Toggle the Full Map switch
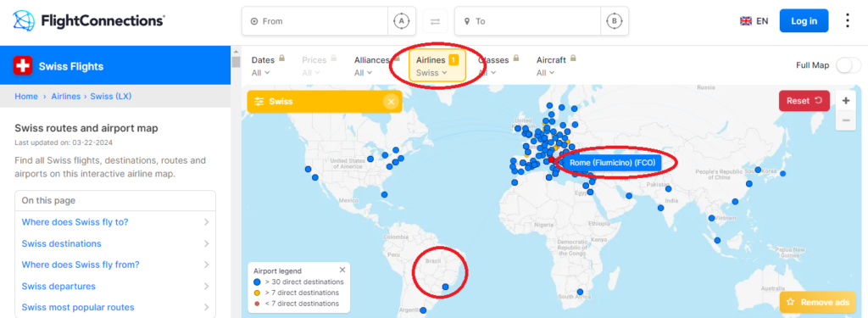This screenshot has height=318, width=868. click(848, 65)
